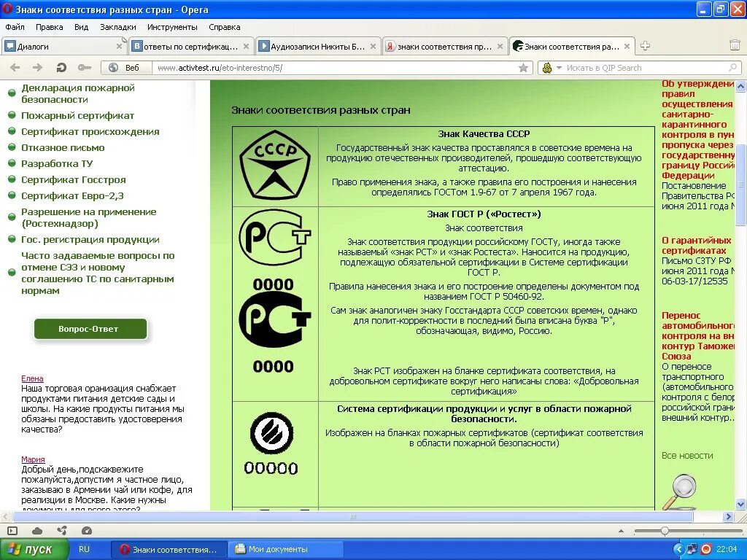Open a new tab with the plus icon
This screenshot has width=747, height=560.
click(645, 46)
